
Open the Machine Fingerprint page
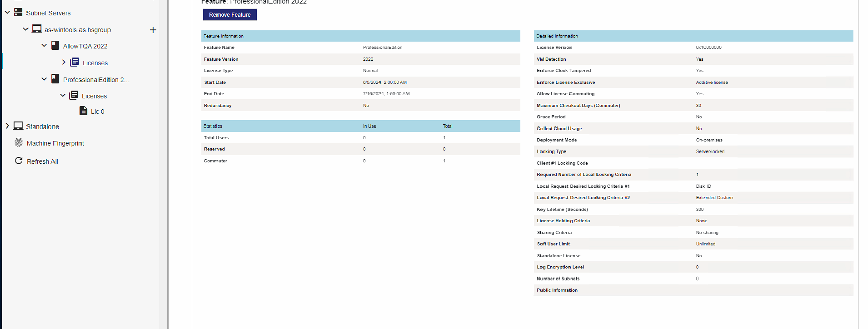point(55,143)
